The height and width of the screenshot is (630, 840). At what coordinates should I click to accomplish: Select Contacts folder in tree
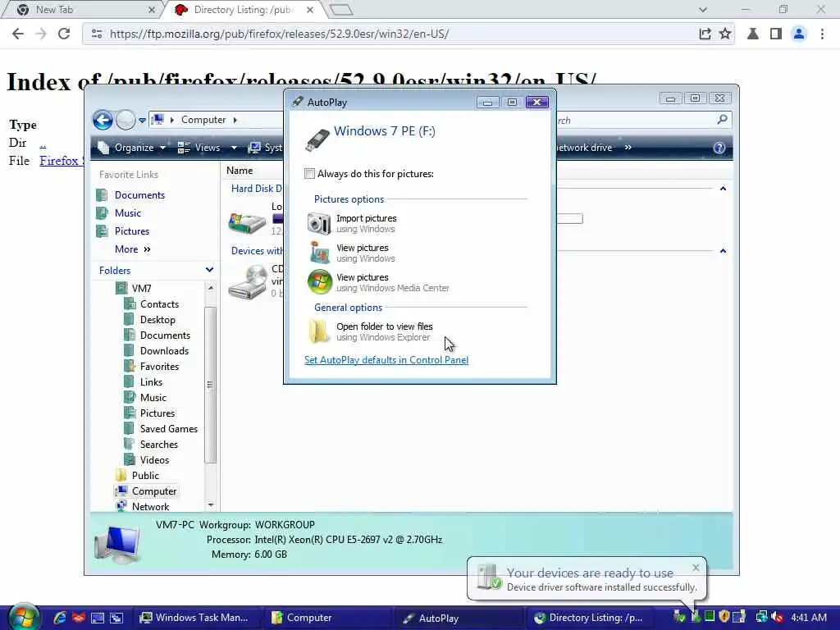(x=159, y=304)
